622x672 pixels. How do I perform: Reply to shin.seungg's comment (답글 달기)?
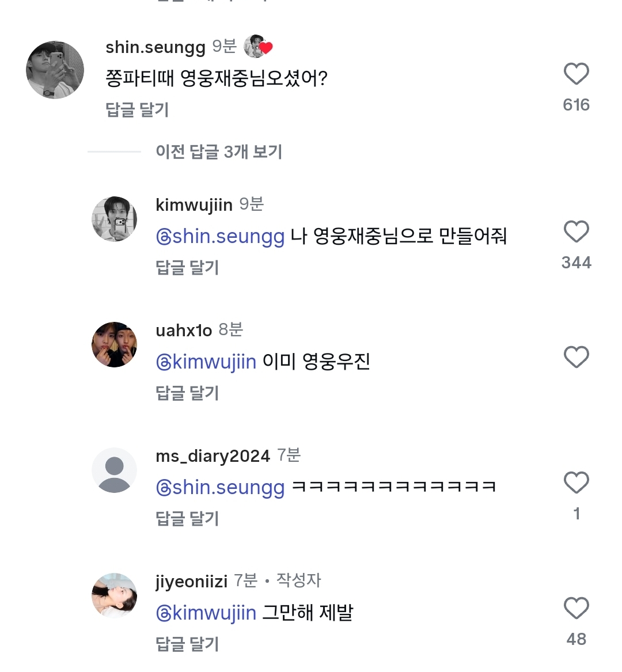pos(137,110)
